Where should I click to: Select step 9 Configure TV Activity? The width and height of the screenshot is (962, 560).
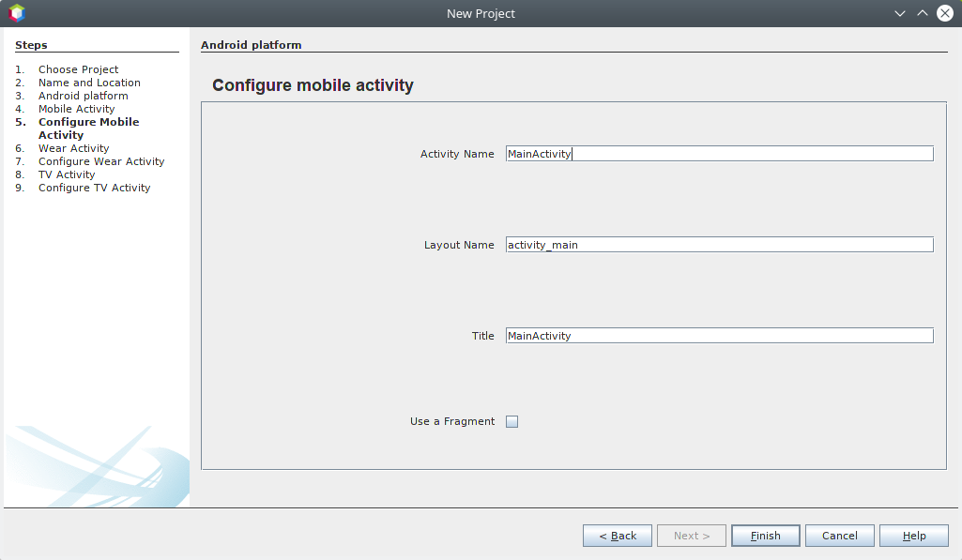pos(94,188)
